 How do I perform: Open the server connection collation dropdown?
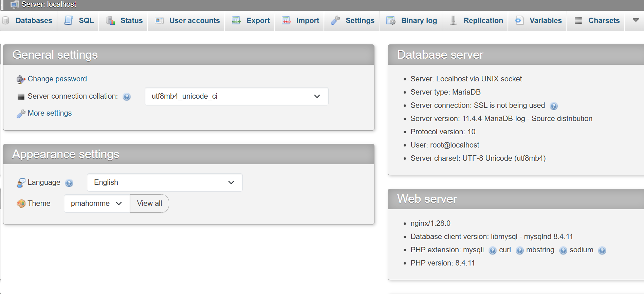[236, 96]
